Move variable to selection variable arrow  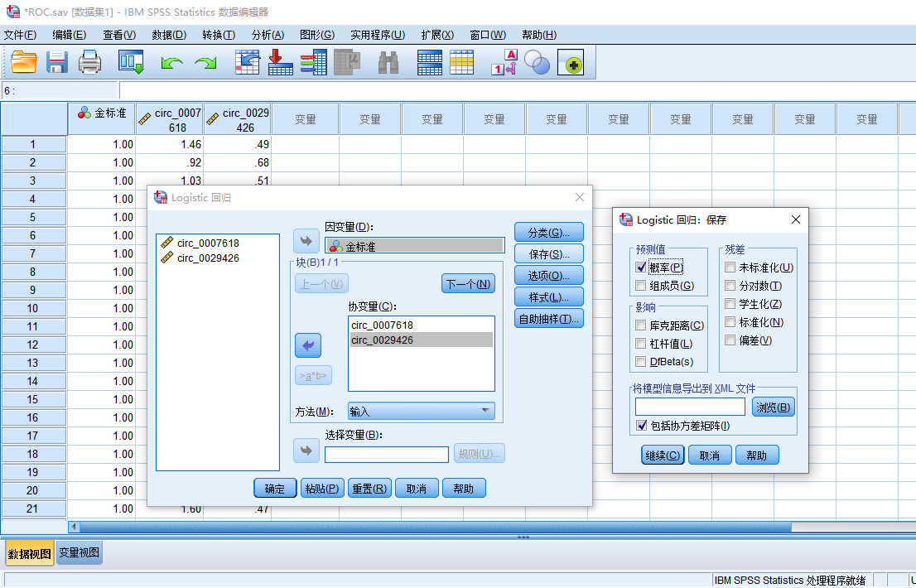(x=306, y=451)
